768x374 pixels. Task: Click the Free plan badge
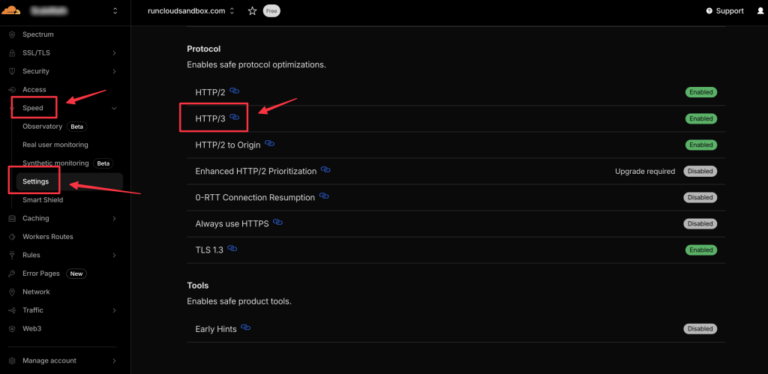click(x=271, y=11)
